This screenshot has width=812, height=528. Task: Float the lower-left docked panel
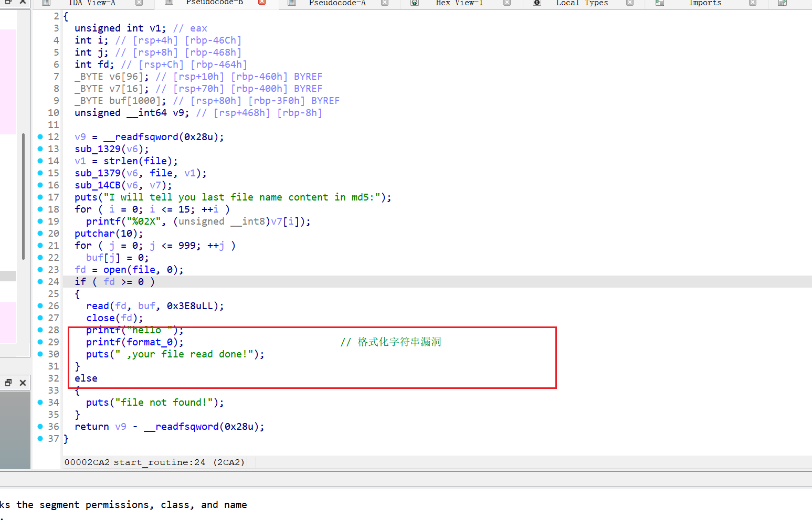tap(8, 383)
